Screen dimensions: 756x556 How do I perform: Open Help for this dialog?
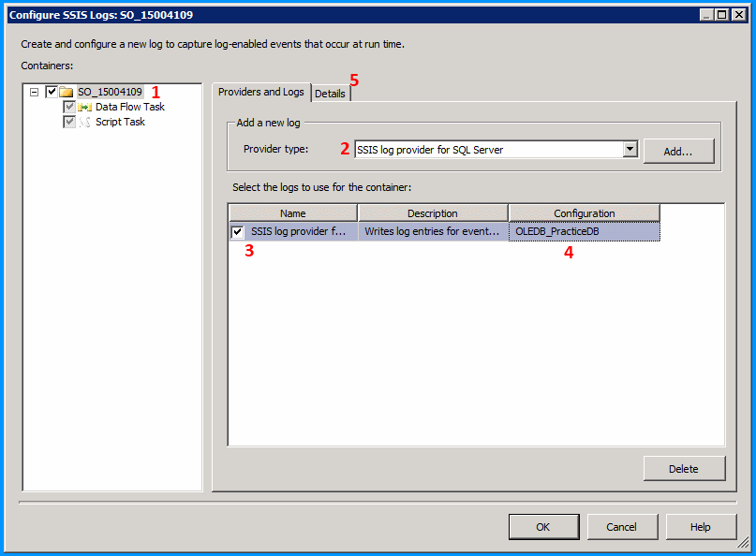[701, 527]
